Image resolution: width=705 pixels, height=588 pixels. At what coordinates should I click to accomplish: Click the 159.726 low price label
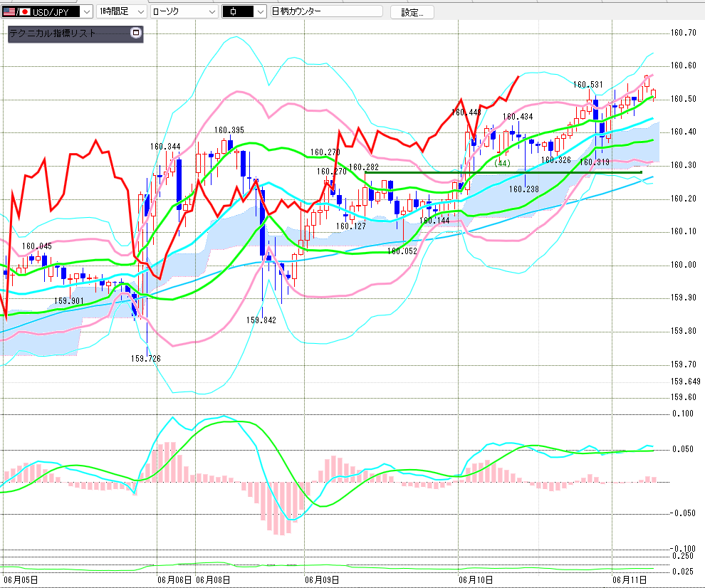tap(146, 359)
